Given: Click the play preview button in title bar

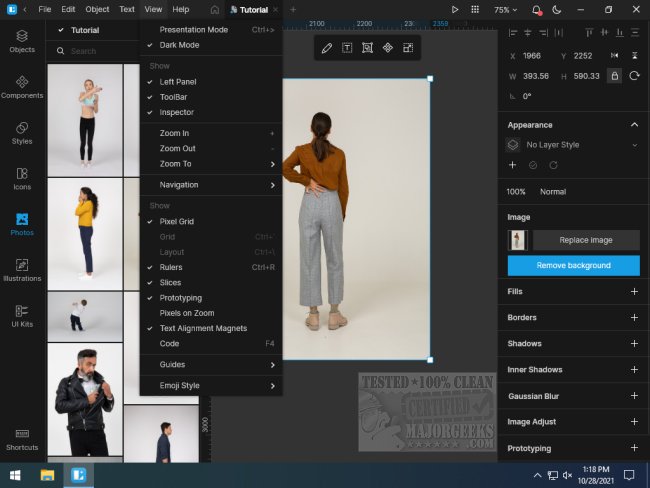Looking at the screenshot, I should 455,9.
